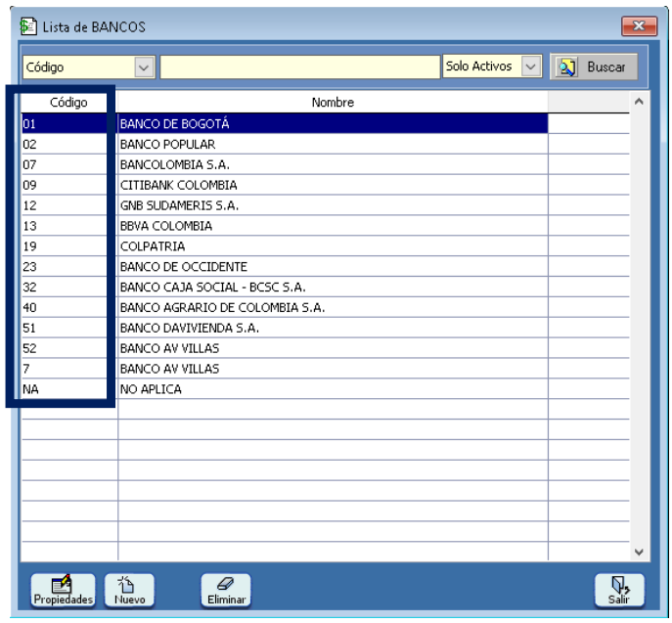Click code cell 13
Viewport: 672px width, 623px height.
[69, 226]
